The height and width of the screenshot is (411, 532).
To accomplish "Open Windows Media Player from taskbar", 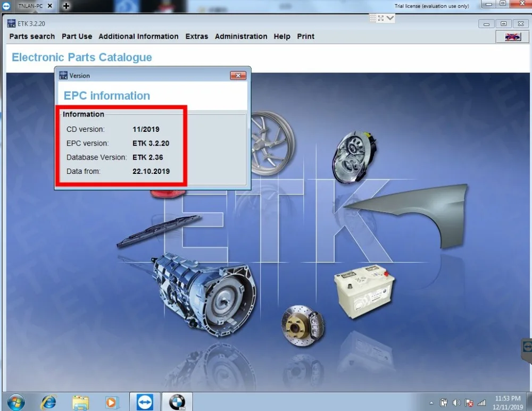I will click(x=112, y=402).
